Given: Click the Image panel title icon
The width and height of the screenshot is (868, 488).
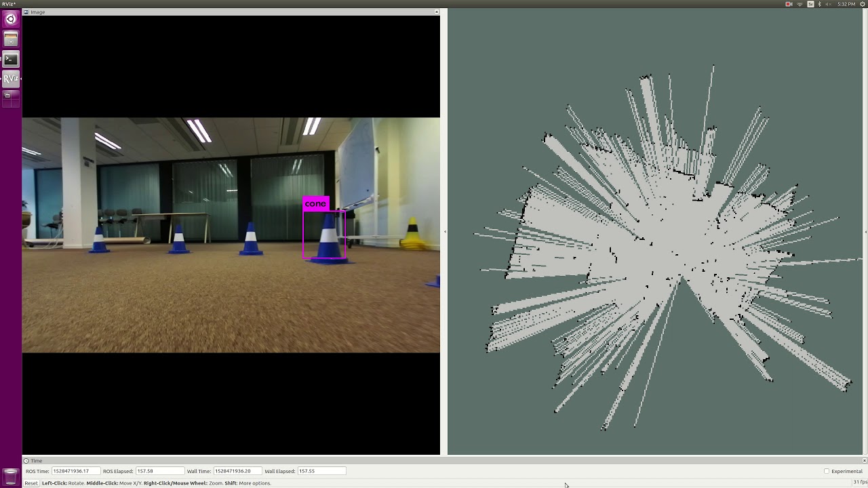Looking at the screenshot, I should pos(26,12).
